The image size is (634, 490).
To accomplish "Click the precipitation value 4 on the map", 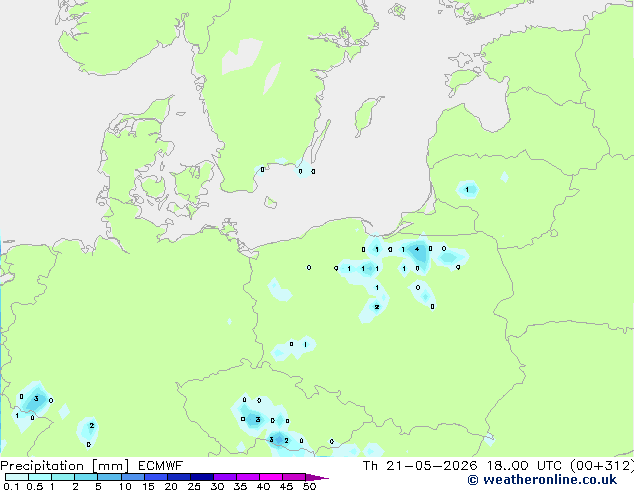I will (417, 249).
